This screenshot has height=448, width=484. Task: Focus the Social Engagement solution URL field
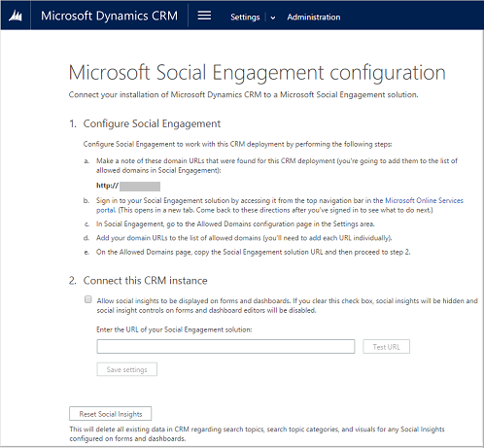(225, 347)
